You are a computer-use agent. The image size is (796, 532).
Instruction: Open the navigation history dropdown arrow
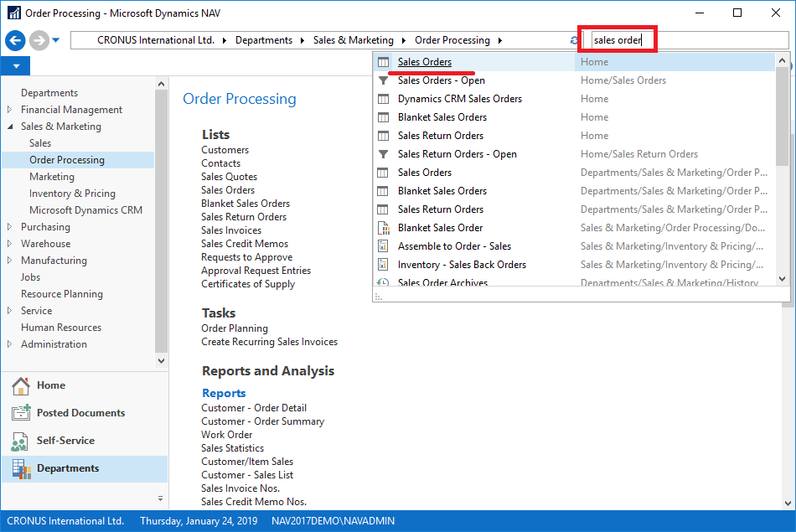pyautogui.click(x=56, y=40)
